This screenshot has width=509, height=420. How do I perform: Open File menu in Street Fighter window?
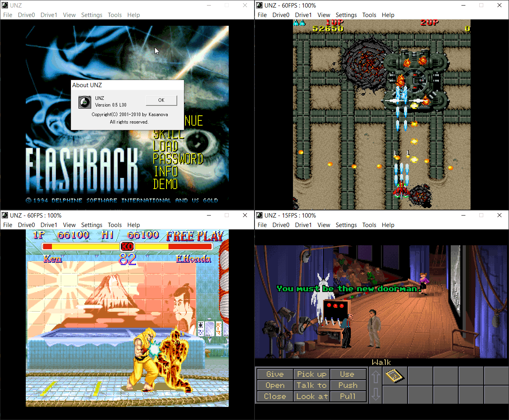(x=8, y=225)
